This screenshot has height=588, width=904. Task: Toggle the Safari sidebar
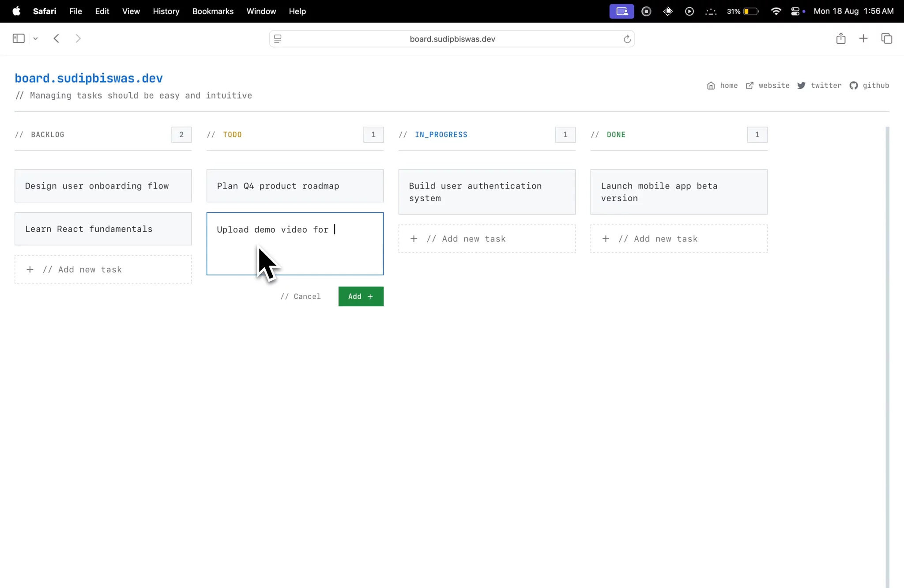(x=19, y=39)
